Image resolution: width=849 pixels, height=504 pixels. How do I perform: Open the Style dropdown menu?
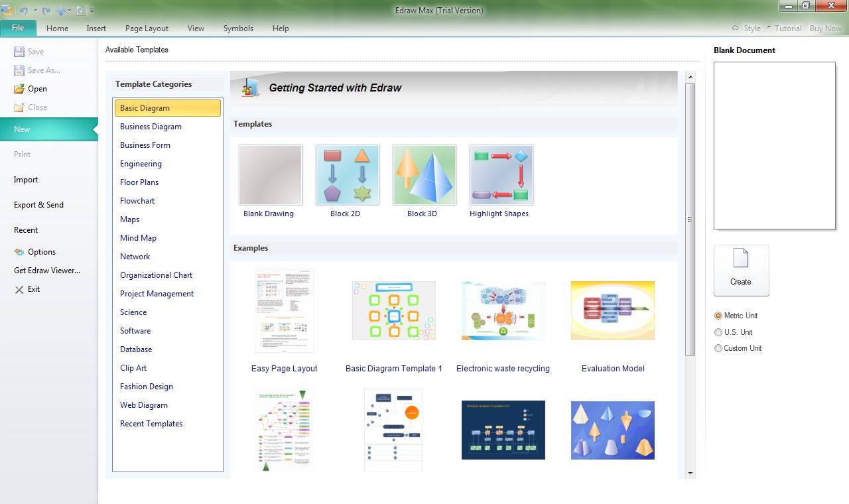(757, 29)
